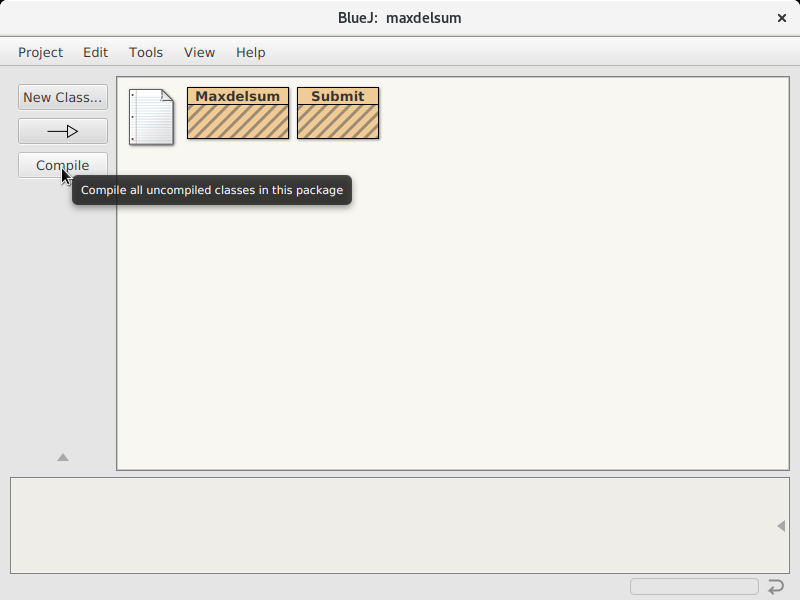Open the Help menu
The image size is (800, 600).
(251, 53)
